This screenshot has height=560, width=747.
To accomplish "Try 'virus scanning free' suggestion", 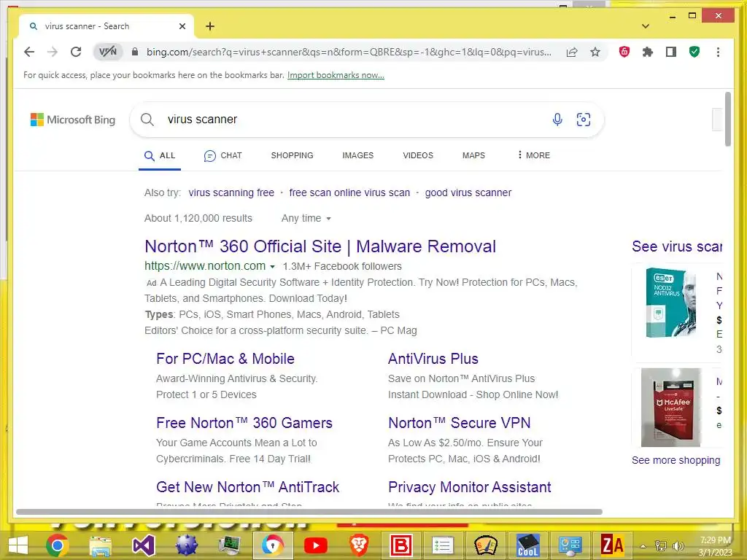I will click(231, 192).
